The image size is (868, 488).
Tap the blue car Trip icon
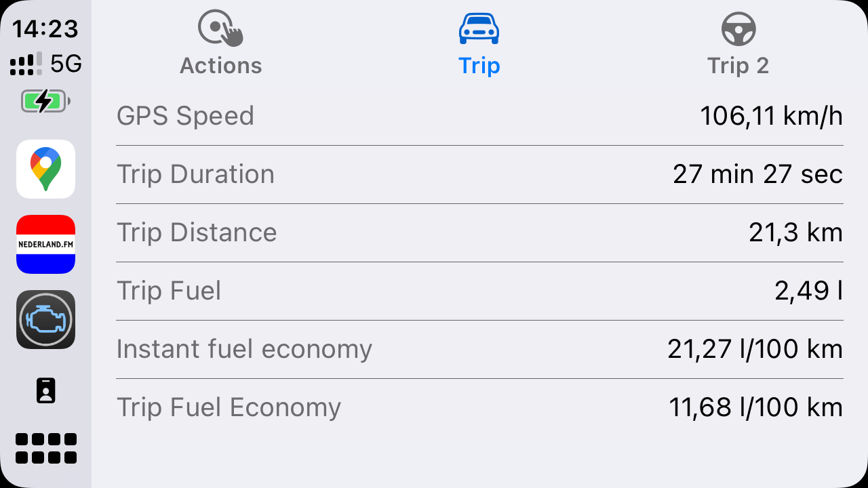479,29
